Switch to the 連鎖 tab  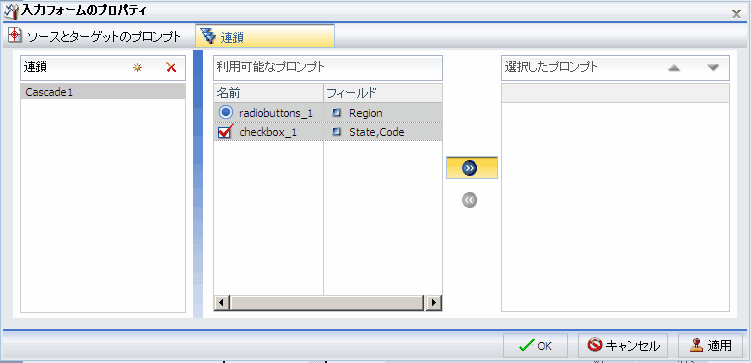click(x=265, y=37)
